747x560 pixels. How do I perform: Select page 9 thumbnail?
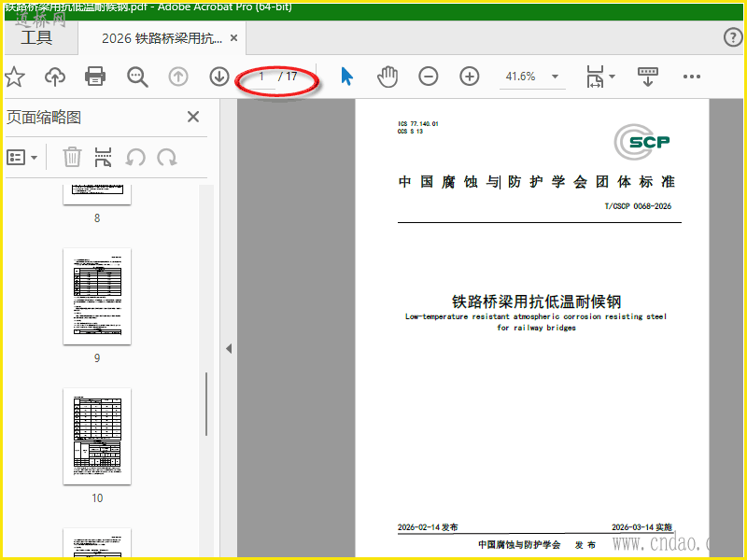pos(97,296)
